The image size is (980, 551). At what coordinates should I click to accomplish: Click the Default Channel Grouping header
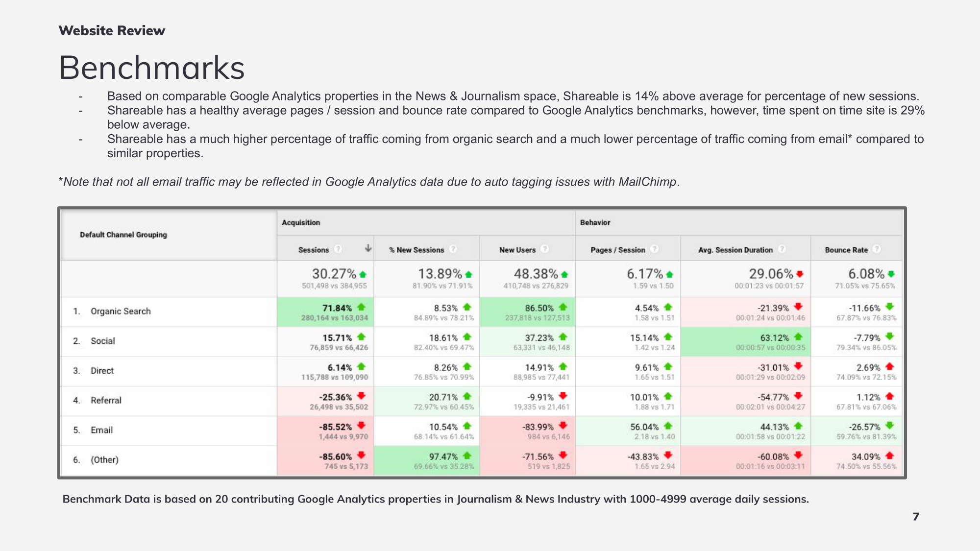123,235
